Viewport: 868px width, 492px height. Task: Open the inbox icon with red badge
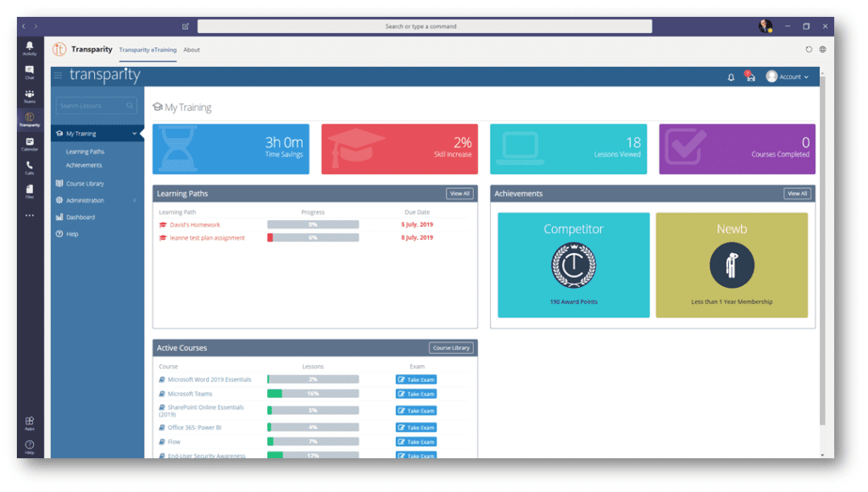point(749,77)
